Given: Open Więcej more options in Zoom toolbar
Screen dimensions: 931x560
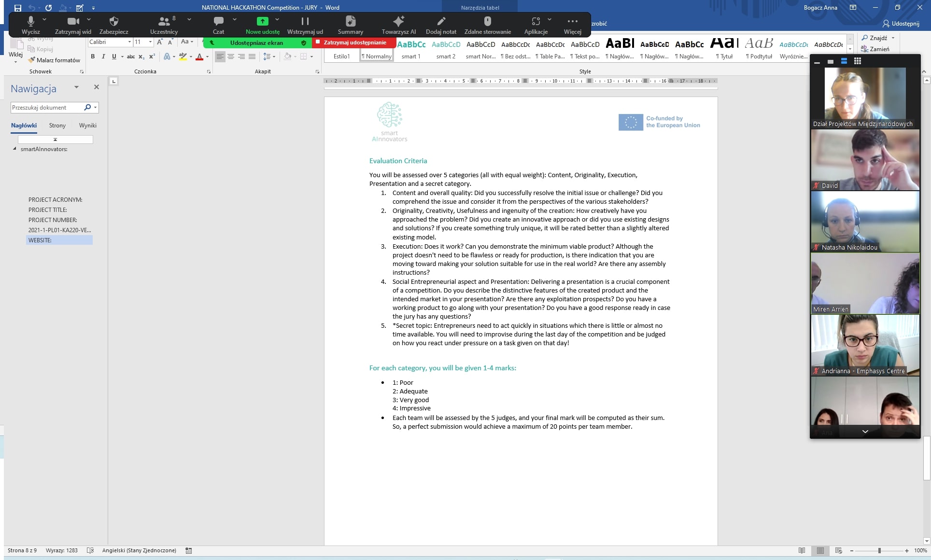Looking at the screenshot, I should (572, 25).
